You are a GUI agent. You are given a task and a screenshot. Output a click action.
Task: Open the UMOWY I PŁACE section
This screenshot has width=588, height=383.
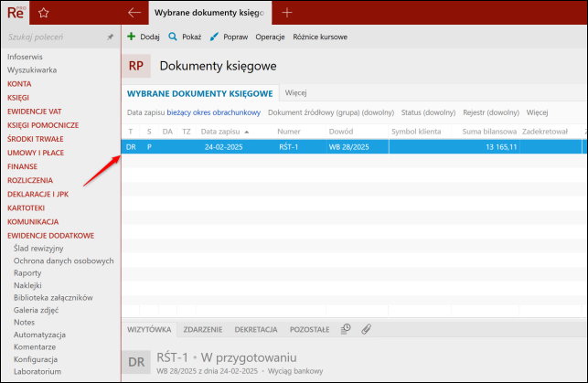pos(36,153)
